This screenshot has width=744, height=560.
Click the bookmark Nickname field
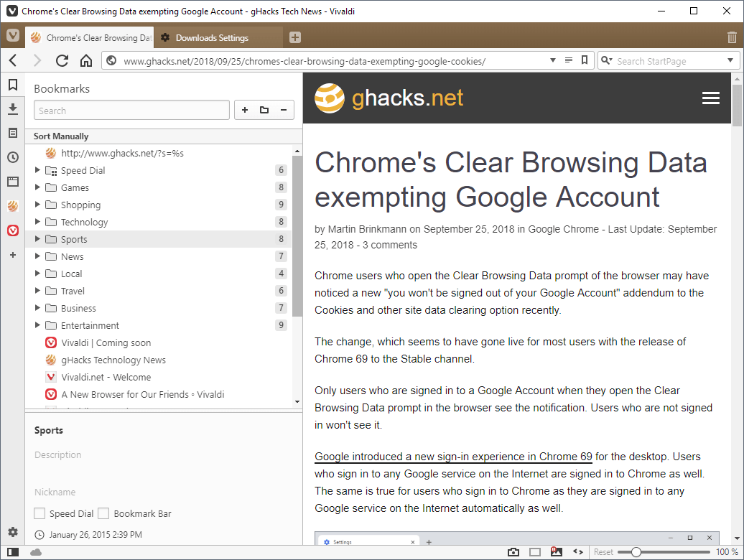click(x=163, y=493)
